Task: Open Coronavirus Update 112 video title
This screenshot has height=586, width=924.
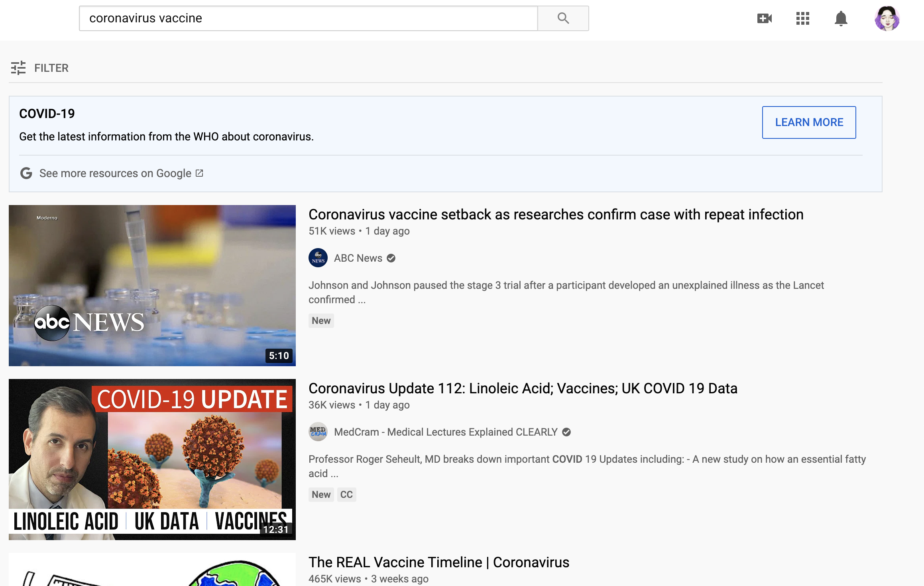Action: [523, 389]
